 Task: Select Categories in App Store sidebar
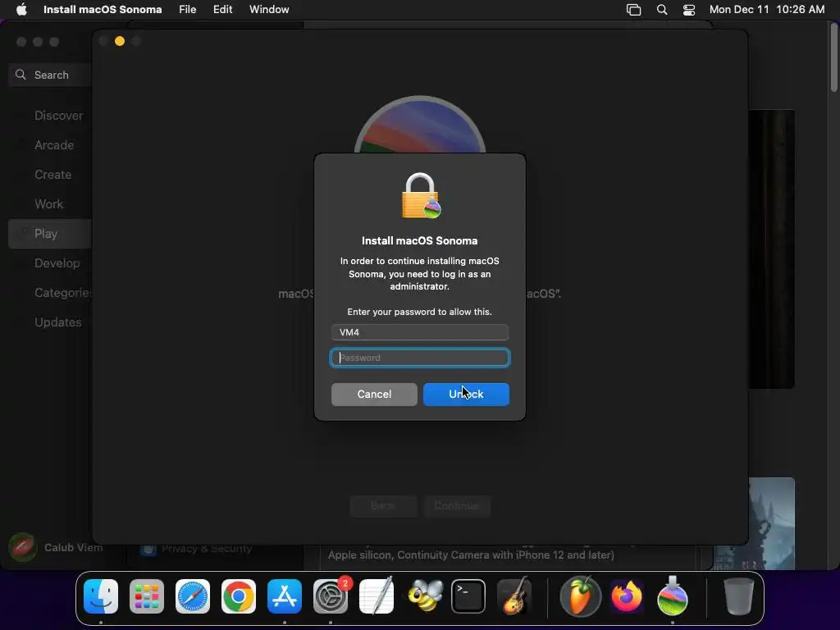50,293
